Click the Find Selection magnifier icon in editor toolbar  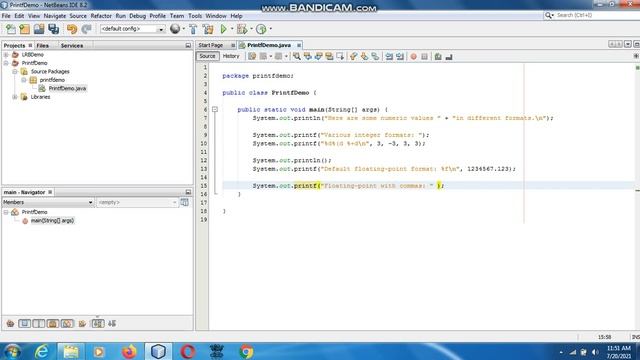point(297,56)
